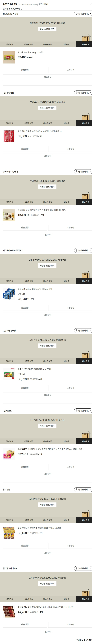92x644 pixels.
Task: Open the Coca-Cola product thumbnail
Action: pos(9,136)
